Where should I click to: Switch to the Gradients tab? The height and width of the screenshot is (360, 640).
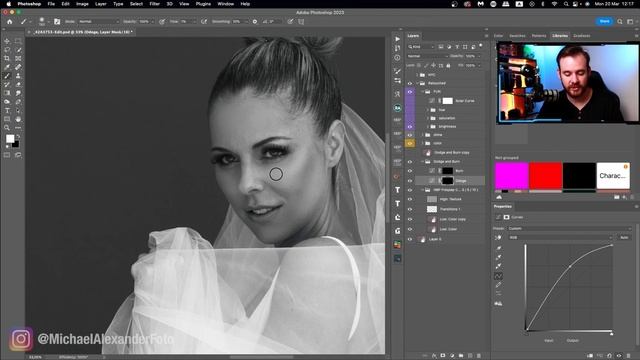pos(582,36)
